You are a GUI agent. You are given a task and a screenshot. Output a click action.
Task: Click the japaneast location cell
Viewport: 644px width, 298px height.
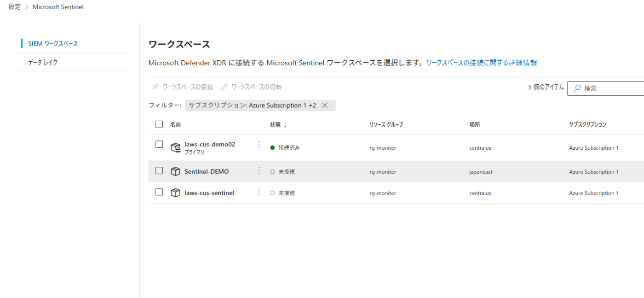(481, 172)
